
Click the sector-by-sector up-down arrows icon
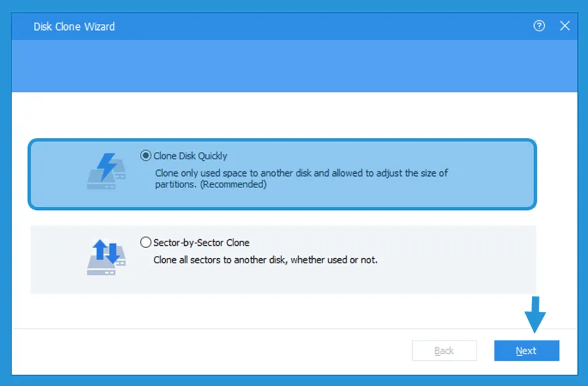point(105,251)
